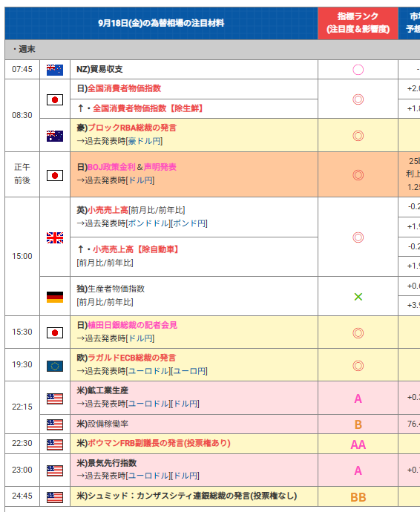Click the Japan flag beside 全国消費者物価指数
420x512 pixels.
tap(55, 99)
